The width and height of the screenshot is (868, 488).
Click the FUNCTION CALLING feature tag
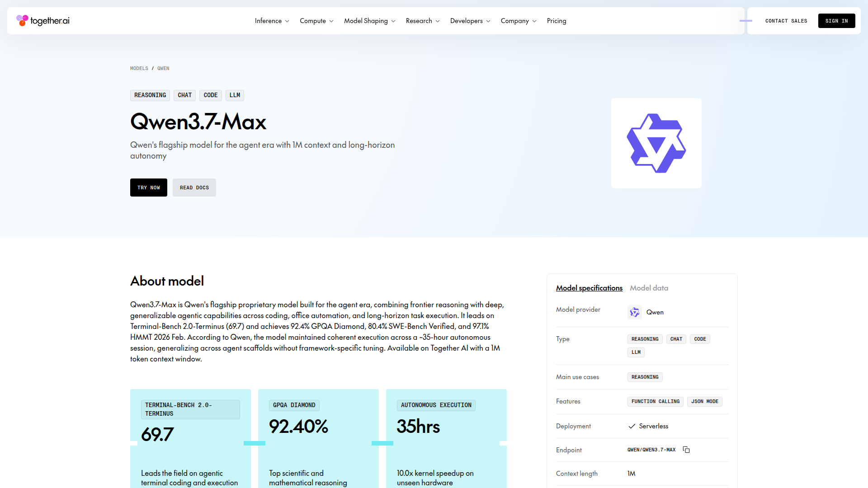[656, 401]
